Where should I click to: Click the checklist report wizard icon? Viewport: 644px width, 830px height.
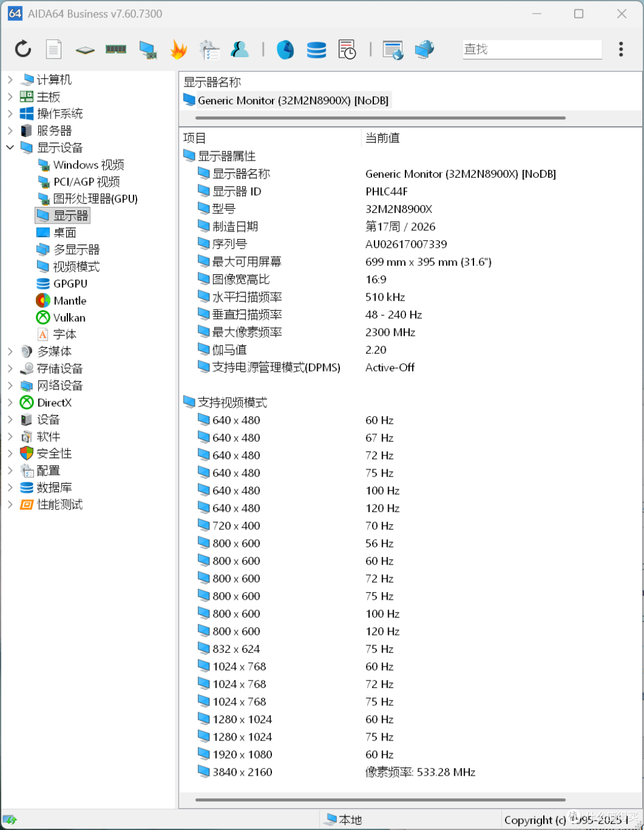[209, 50]
